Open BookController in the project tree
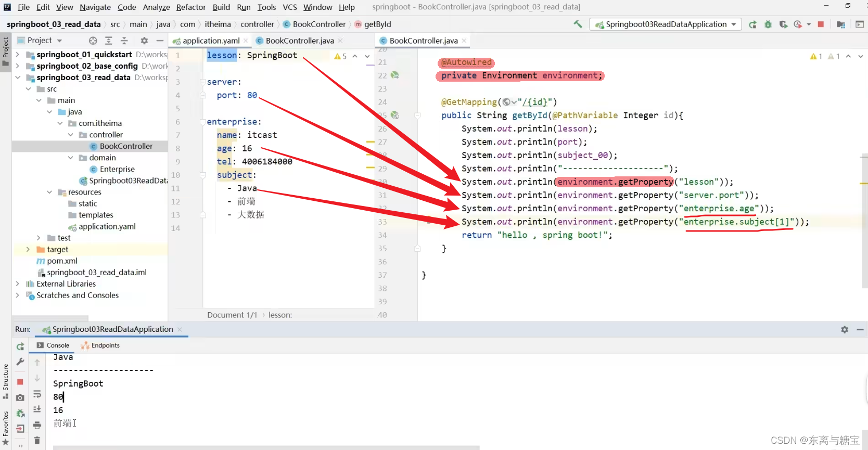The image size is (868, 450). coord(126,146)
